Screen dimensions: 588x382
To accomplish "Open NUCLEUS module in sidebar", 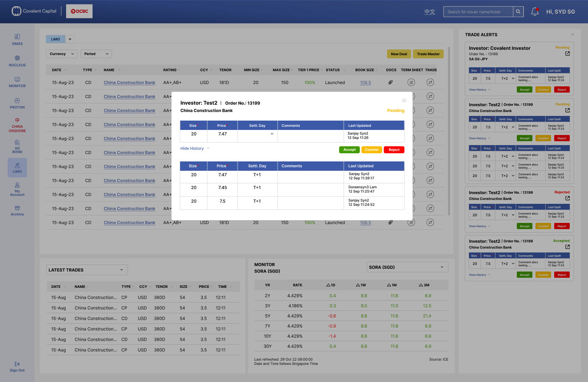I will click(x=17, y=61).
